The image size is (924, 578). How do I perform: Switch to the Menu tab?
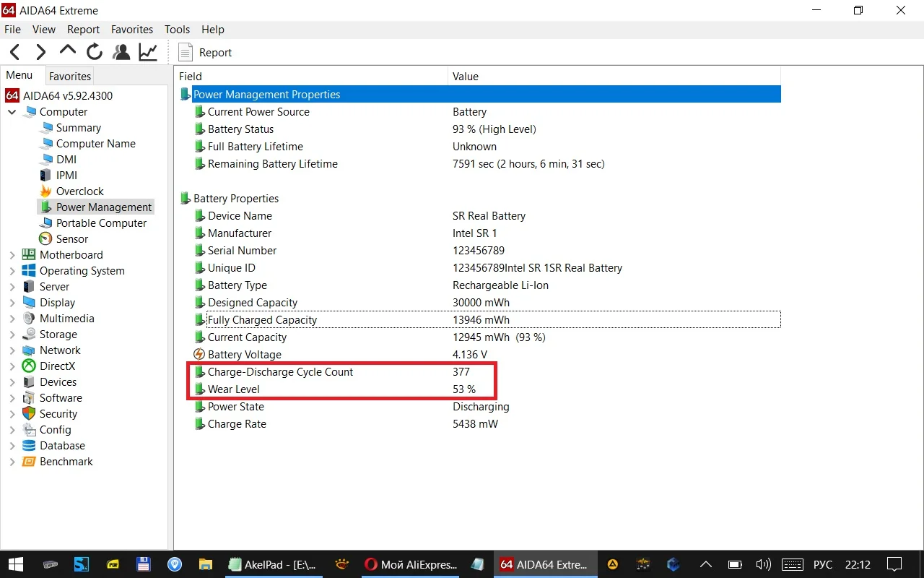pyautogui.click(x=19, y=75)
